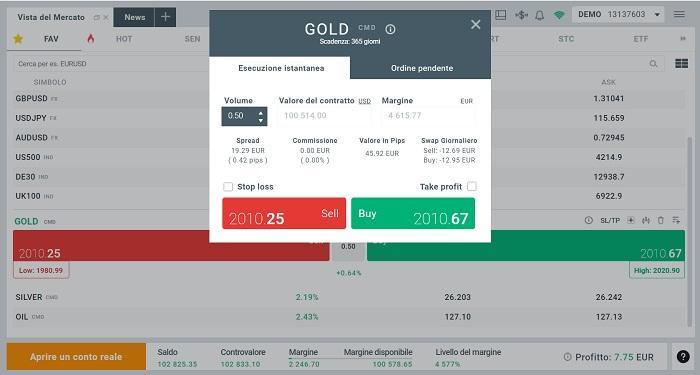Open GOLD instrument info icon
The width and height of the screenshot is (700, 375).
390,29
